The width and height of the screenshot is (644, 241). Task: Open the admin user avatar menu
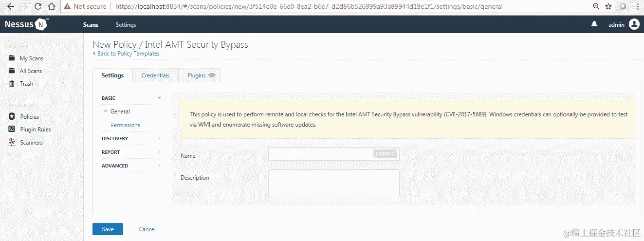click(x=634, y=24)
